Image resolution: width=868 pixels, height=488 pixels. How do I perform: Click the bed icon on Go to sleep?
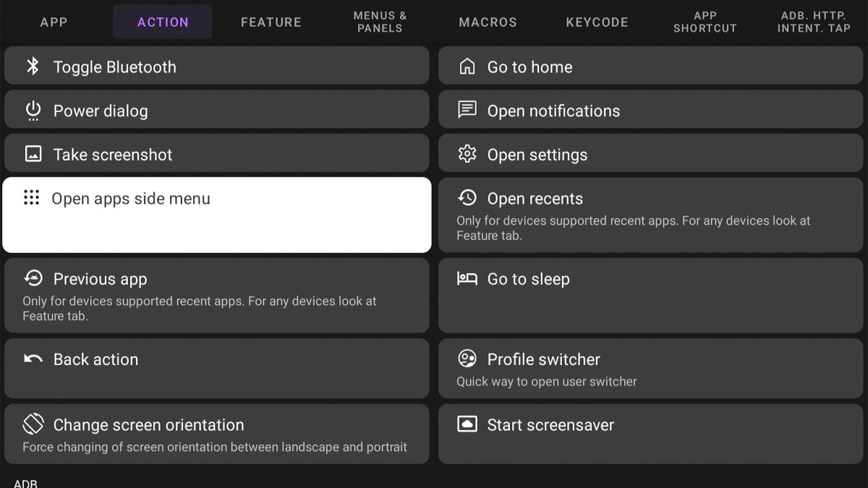[x=467, y=278]
